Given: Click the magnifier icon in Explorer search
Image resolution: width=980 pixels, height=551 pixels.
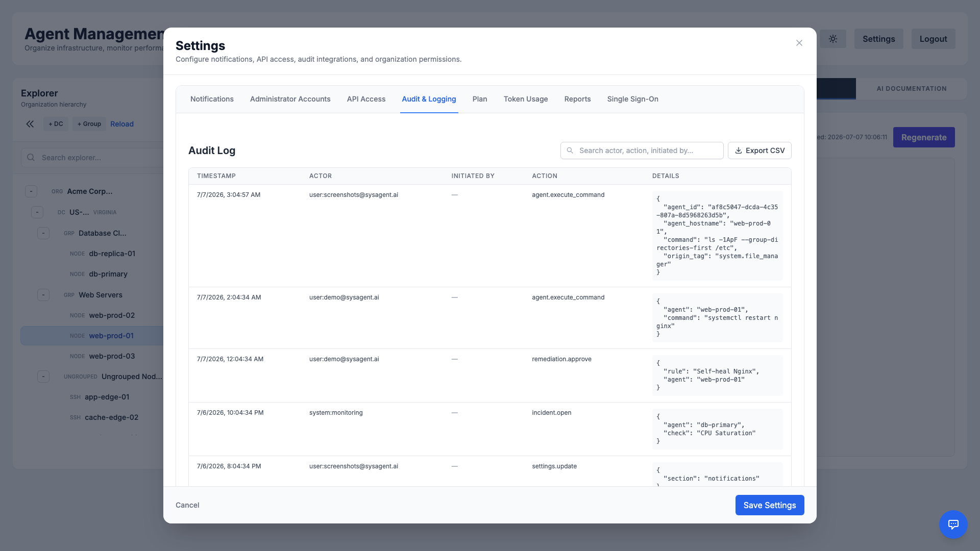Looking at the screenshot, I should coord(31,158).
